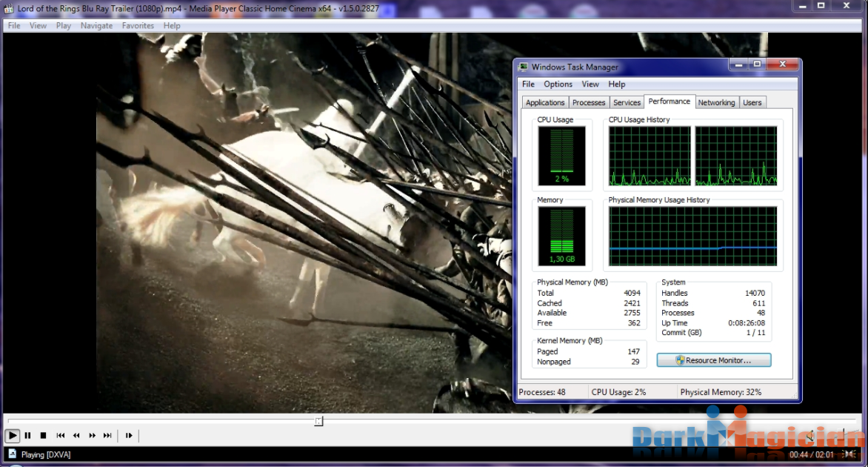Open the Help menu in Task Manager
The height and width of the screenshot is (467, 868).
click(617, 85)
